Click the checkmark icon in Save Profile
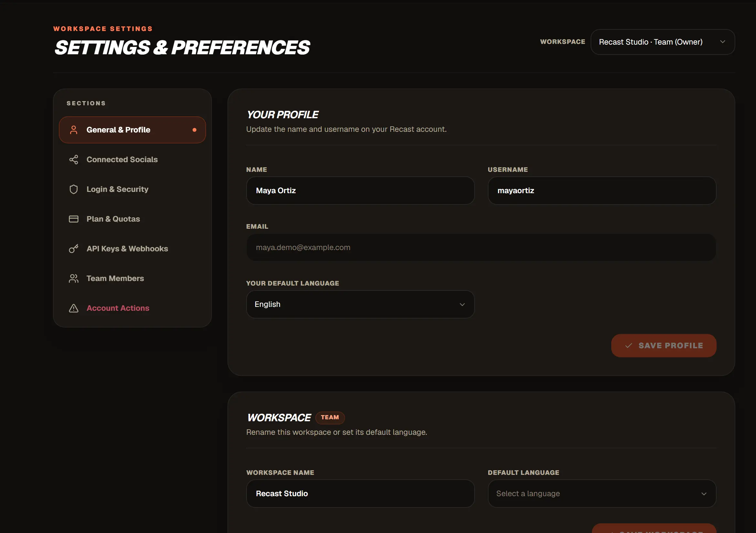Screen dimensions: 756x533 pos(629,346)
